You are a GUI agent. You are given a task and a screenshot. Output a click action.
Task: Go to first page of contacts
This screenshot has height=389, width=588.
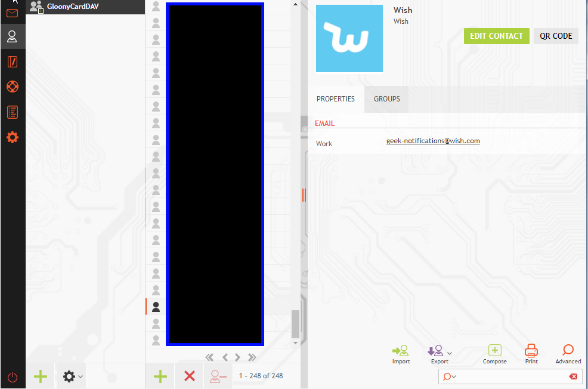[x=209, y=357]
